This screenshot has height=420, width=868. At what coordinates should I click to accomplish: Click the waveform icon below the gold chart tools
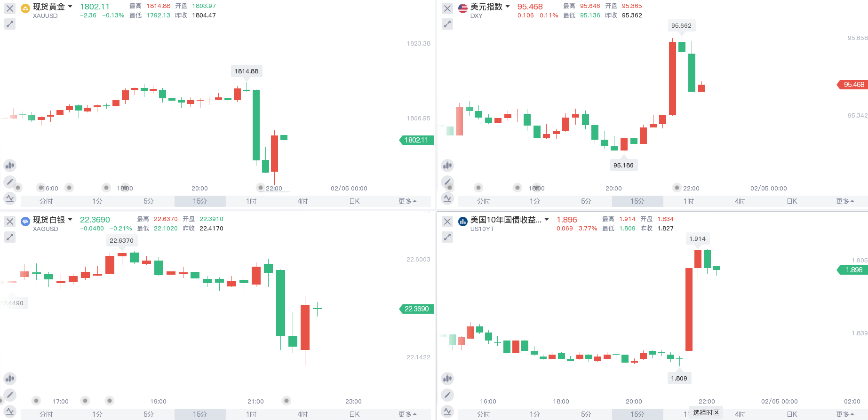pos(10,199)
